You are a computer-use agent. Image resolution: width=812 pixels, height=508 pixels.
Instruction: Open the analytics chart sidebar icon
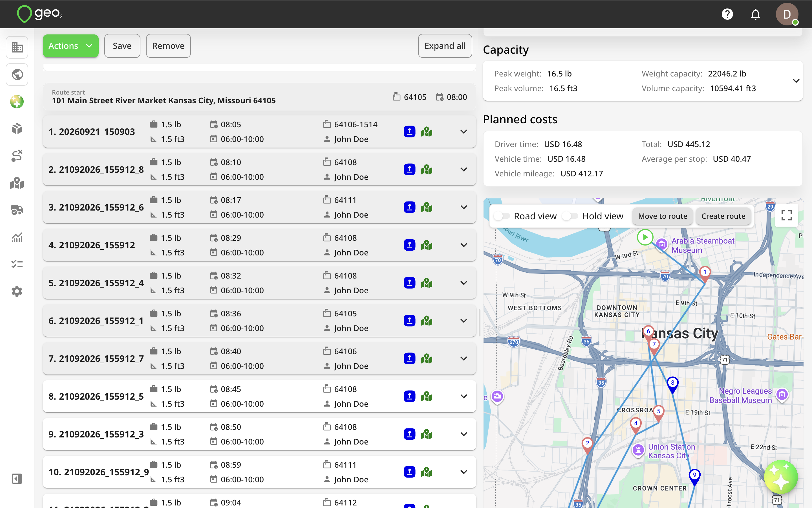click(17, 237)
